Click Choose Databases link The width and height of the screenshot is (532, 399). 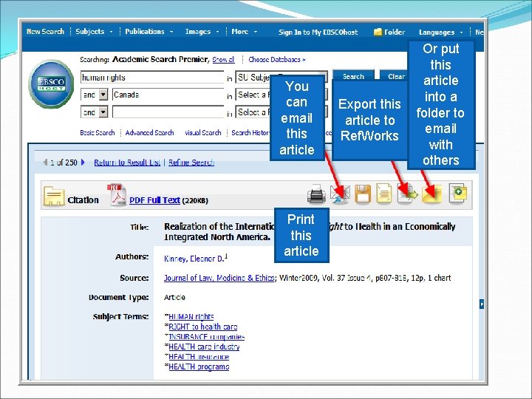[x=277, y=59]
